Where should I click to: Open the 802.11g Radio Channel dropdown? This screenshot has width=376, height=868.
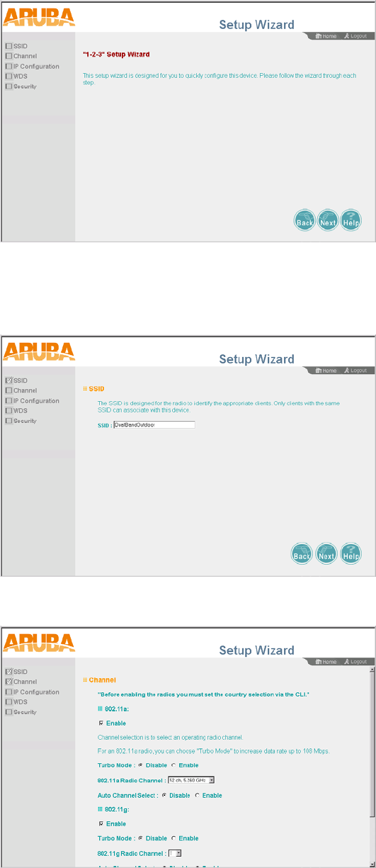pos(174,853)
